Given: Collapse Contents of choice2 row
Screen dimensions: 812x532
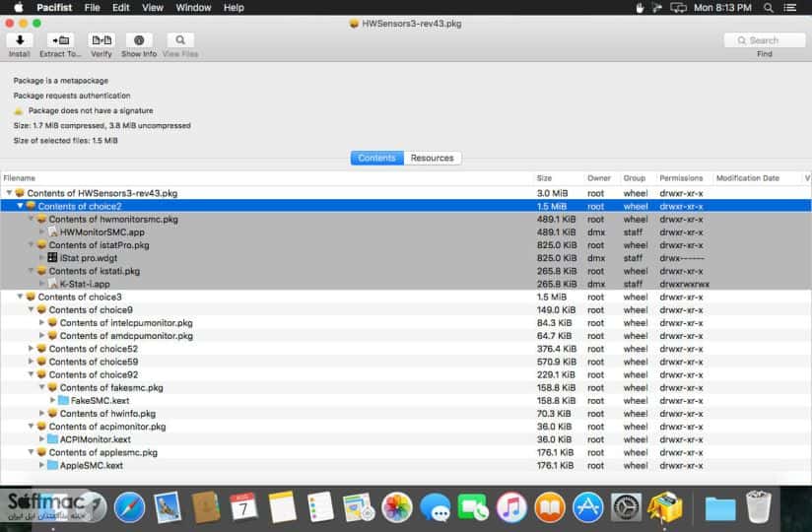Looking at the screenshot, I should pos(20,206).
